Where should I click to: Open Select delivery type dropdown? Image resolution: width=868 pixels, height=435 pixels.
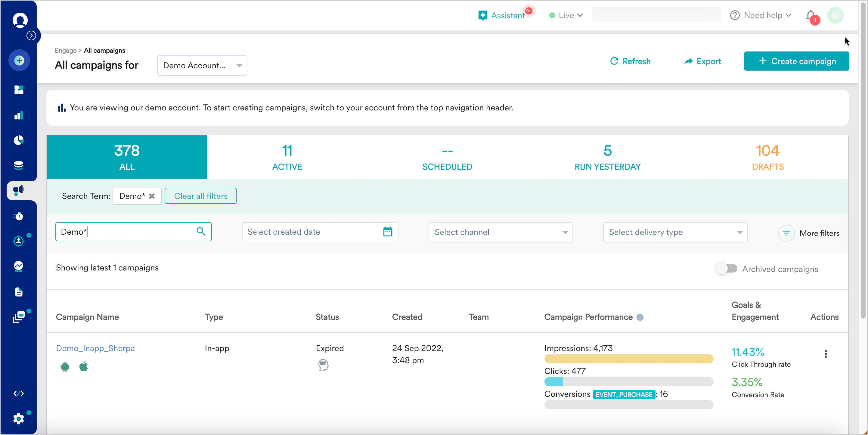(674, 232)
